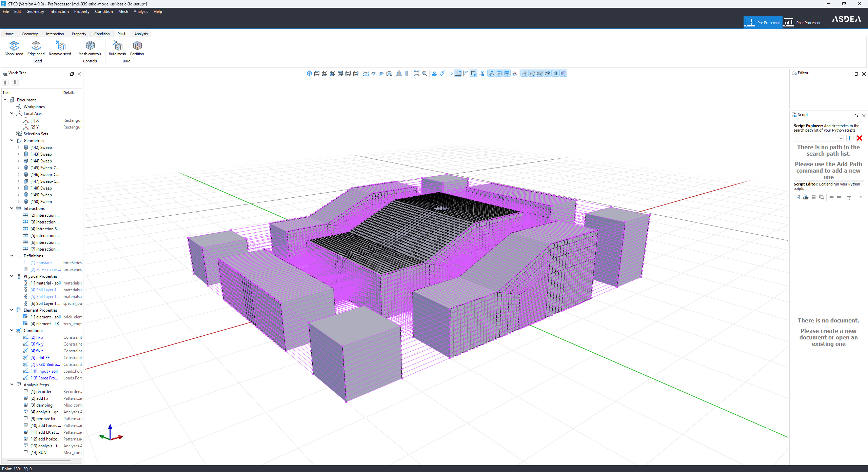868x472 pixels.
Task: Select the [14] RUN analysis step
Action: 38,452
